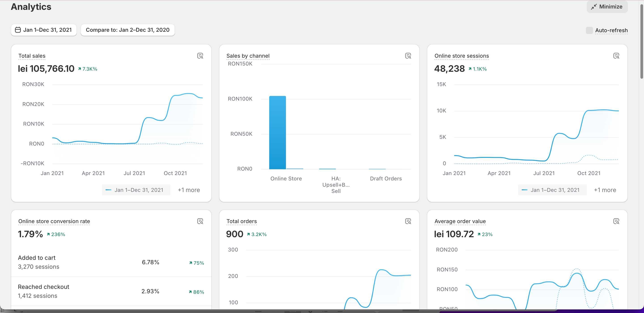Open the Jan 1–Dec 31, 2021 date picker
This screenshot has height=313, width=644.
point(44,30)
